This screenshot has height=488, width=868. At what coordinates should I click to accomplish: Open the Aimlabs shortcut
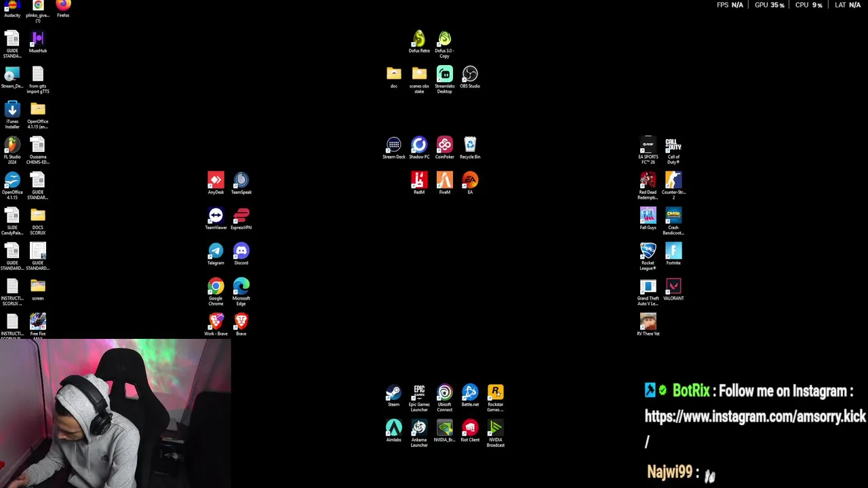394,432
